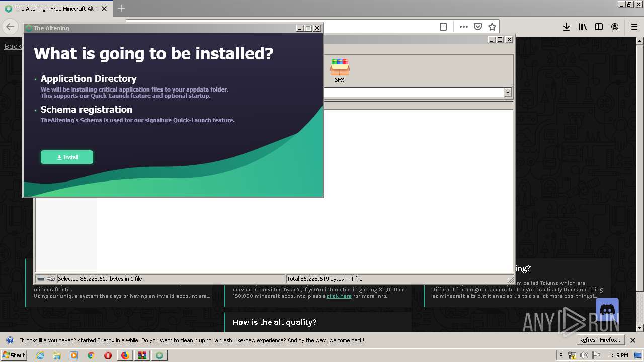Click the WinRAR status bar drive icon

41,279
